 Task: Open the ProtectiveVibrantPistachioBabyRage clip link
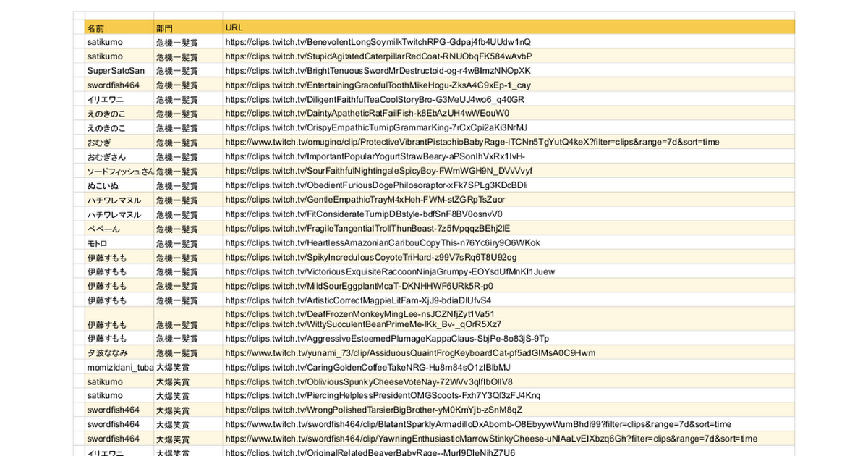pos(472,143)
